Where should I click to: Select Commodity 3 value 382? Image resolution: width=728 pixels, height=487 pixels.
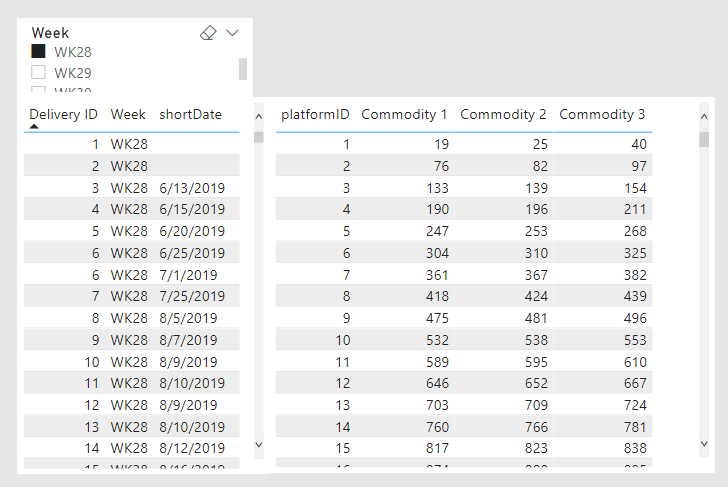pyautogui.click(x=635, y=275)
